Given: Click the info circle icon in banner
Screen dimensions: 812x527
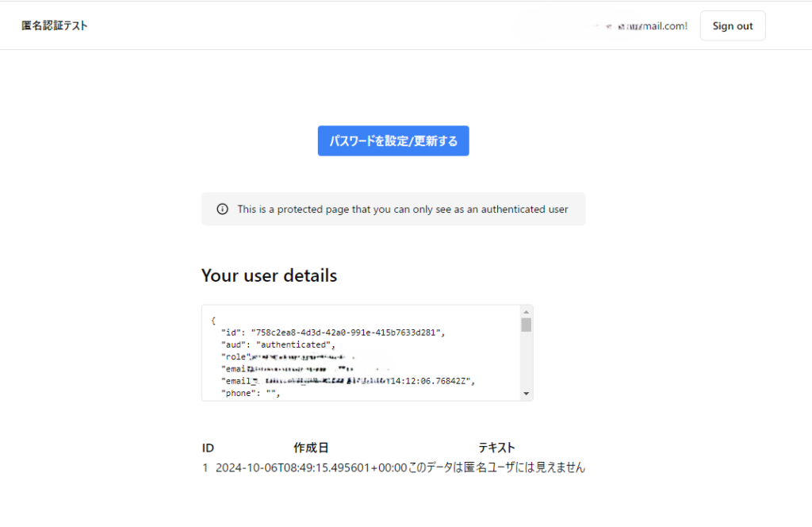Looking at the screenshot, I should click(223, 210).
